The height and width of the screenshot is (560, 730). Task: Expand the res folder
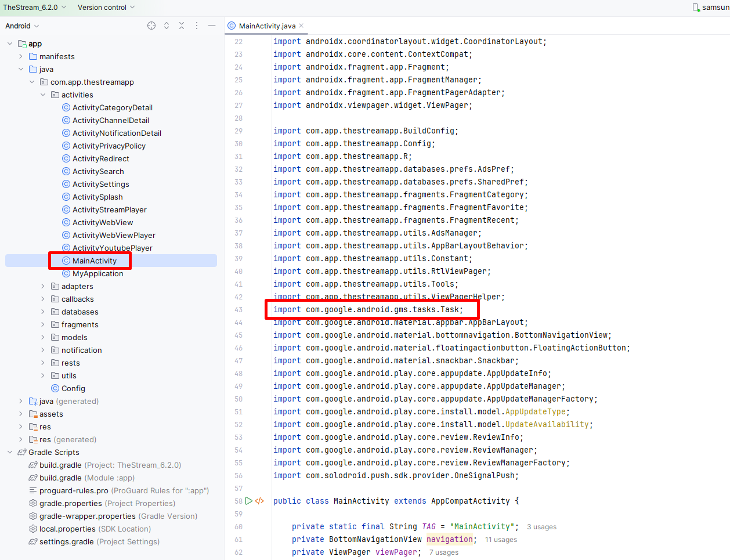(x=21, y=427)
